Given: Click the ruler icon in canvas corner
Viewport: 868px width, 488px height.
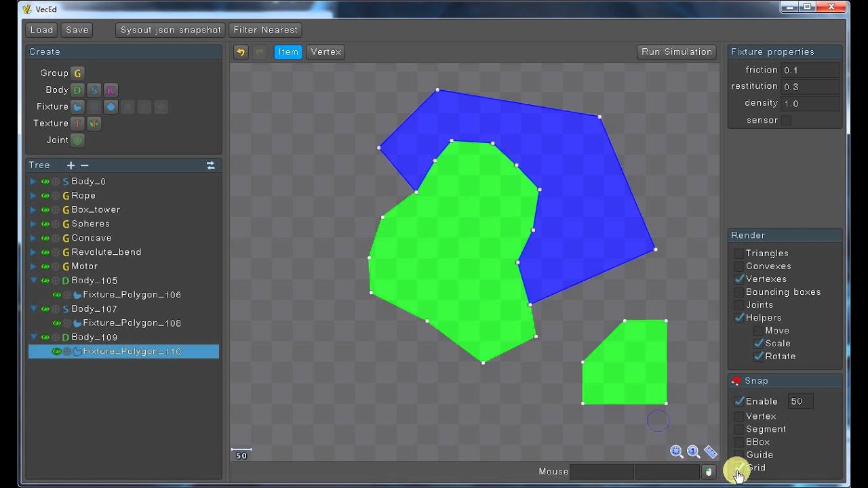Looking at the screenshot, I should pos(711,451).
